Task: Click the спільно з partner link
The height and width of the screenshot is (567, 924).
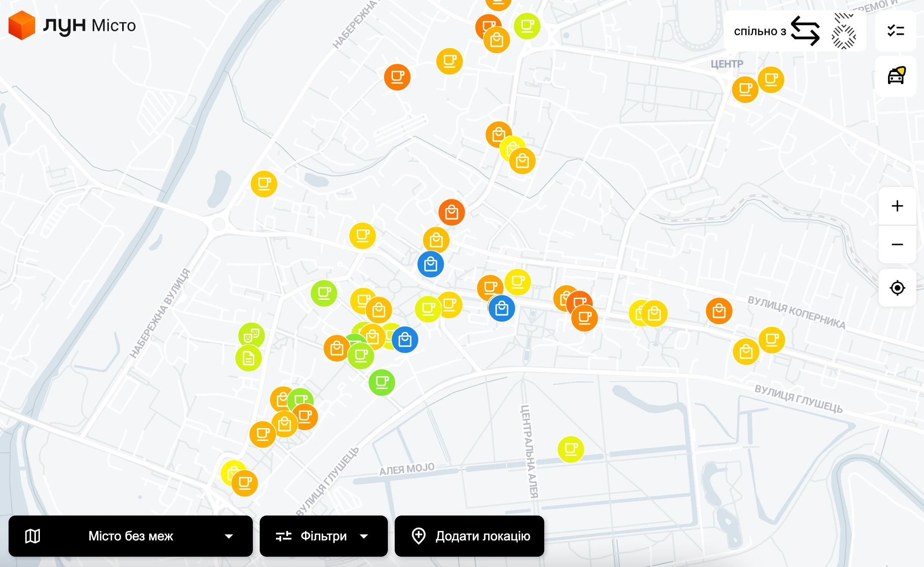Action: (x=794, y=31)
